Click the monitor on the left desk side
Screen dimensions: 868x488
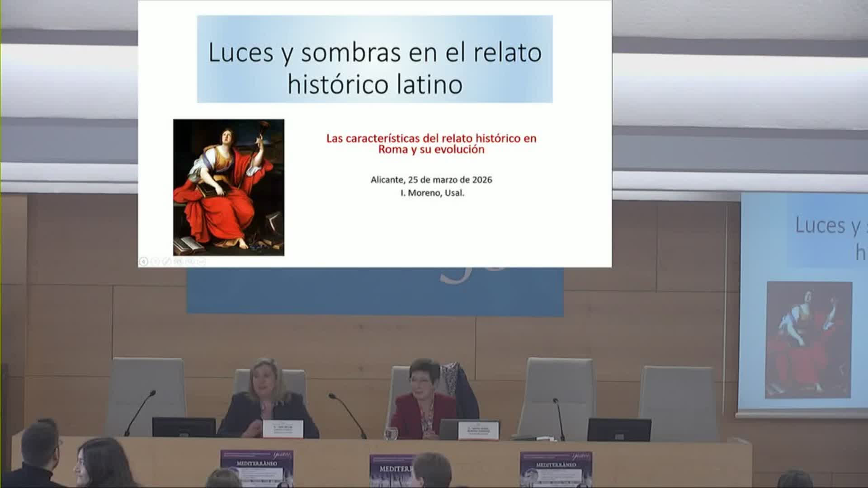(x=184, y=427)
